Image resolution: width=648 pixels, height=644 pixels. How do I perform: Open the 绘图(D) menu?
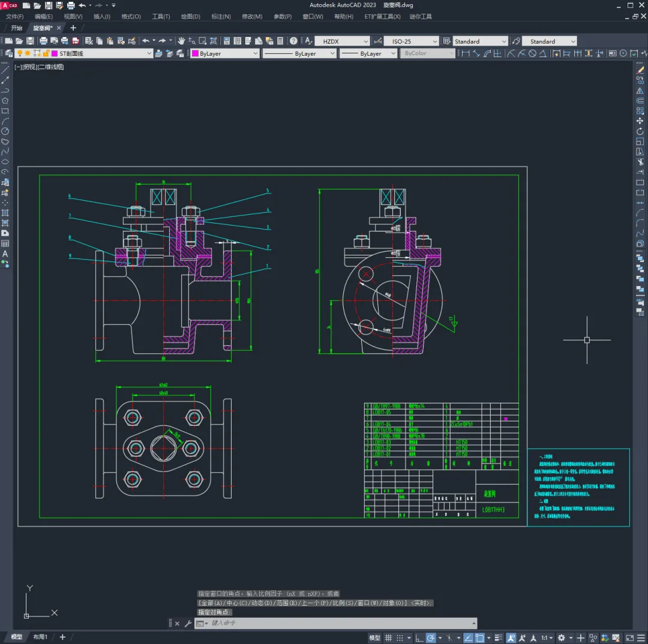coord(191,17)
